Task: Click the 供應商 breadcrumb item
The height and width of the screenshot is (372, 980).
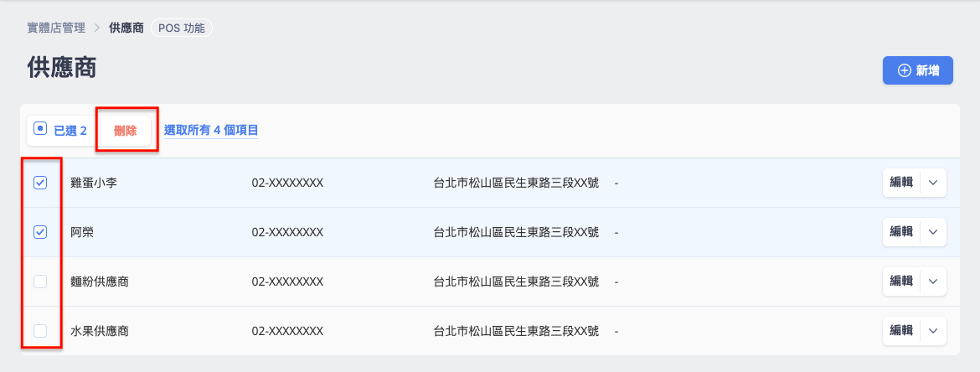Action: pyautogui.click(x=126, y=28)
